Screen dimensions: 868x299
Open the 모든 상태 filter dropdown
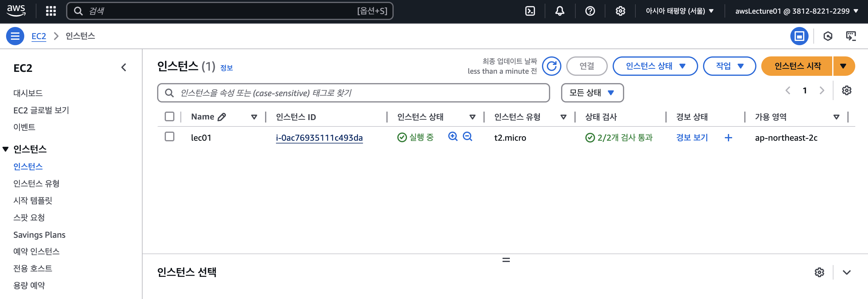(x=592, y=93)
